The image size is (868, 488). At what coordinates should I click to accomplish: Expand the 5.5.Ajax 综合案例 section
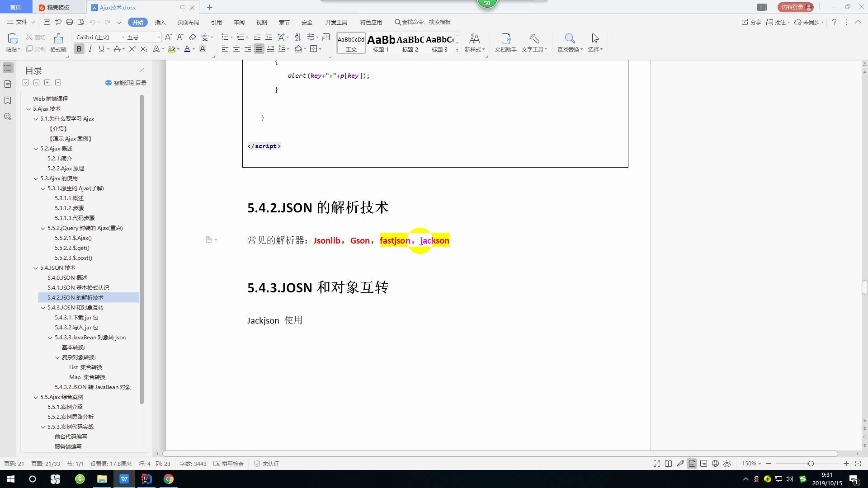point(35,397)
